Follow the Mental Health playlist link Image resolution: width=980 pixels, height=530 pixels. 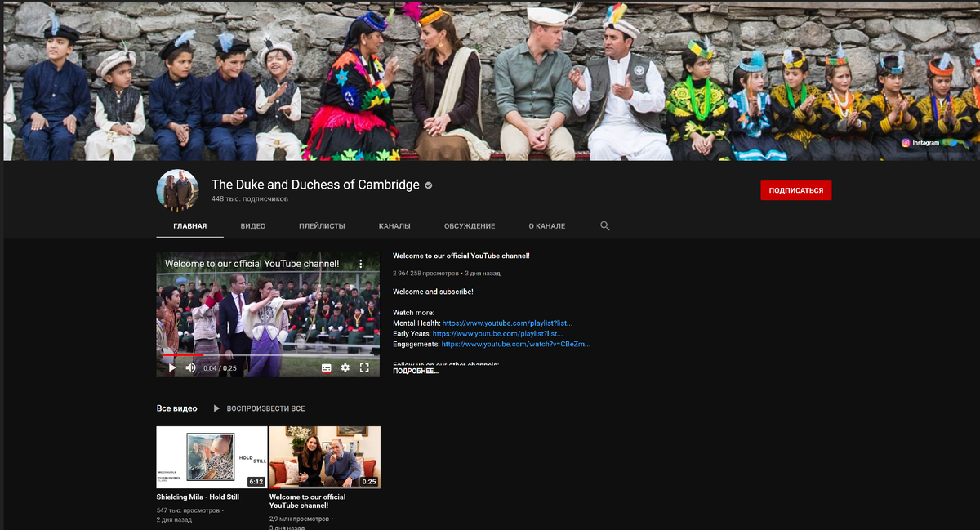coord(507,323)
